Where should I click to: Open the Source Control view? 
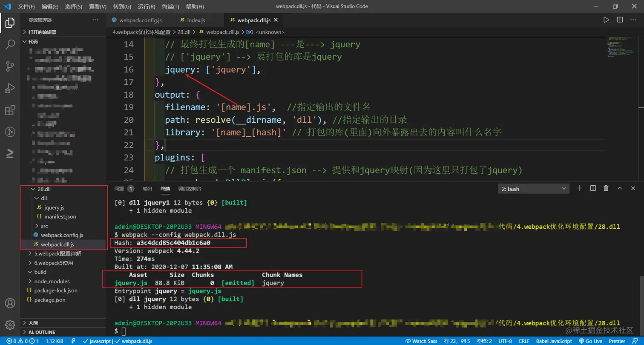click(10, 66)
